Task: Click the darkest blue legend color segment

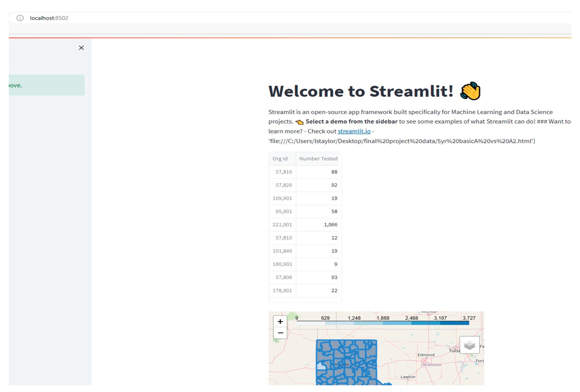Action: pyautogui.click(x=454, y=323)
